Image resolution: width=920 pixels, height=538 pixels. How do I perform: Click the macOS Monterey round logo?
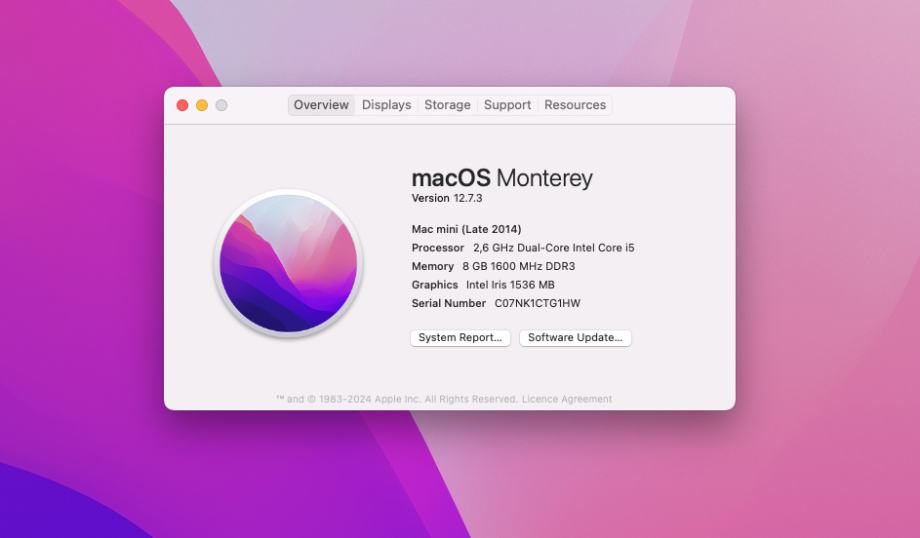288,263
